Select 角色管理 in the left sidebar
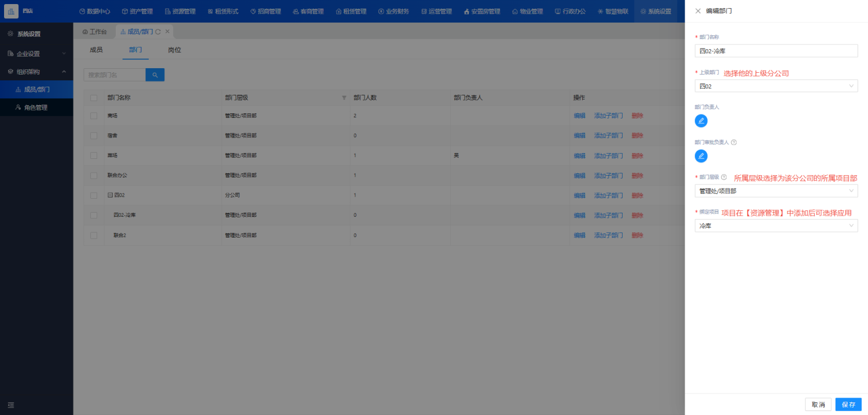868x415 pixels. click(36, 108)
